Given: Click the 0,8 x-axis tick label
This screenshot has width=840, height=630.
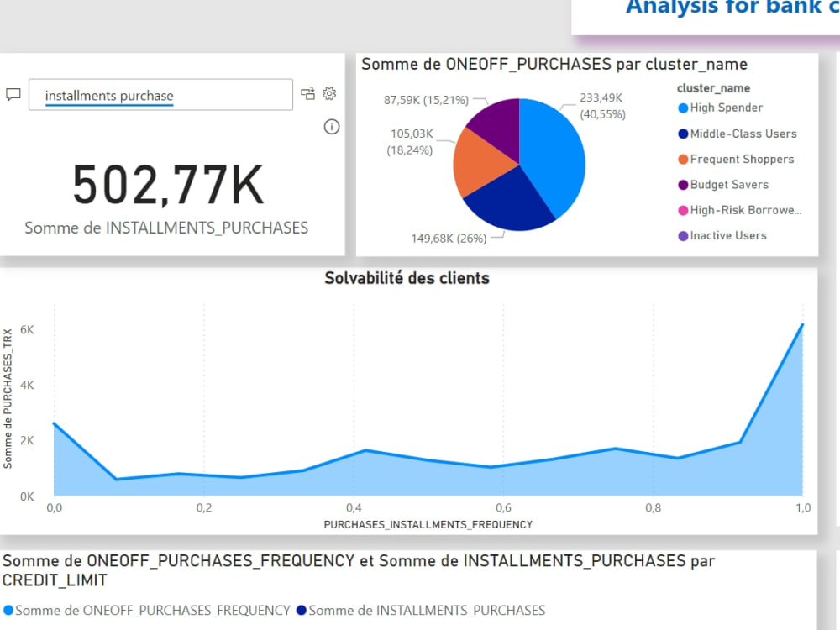Looking at the screenshot, I should click(653, 507).
